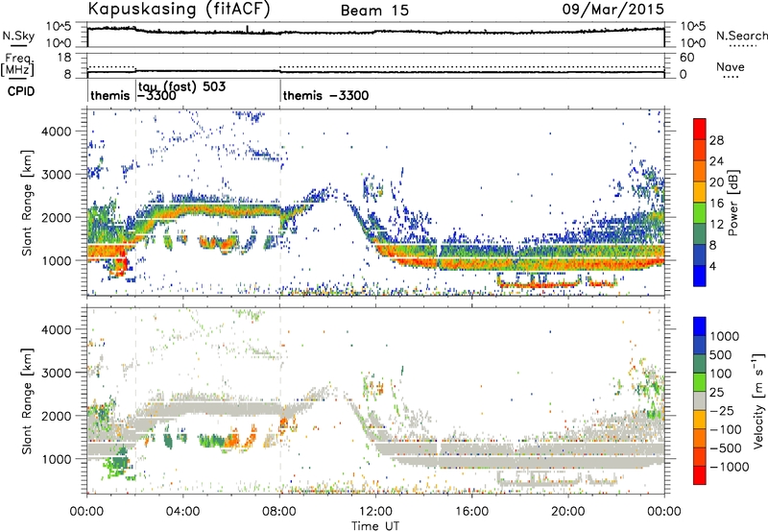
Task: Click the 'CPID' row label
Action: (x=21, y=91)
